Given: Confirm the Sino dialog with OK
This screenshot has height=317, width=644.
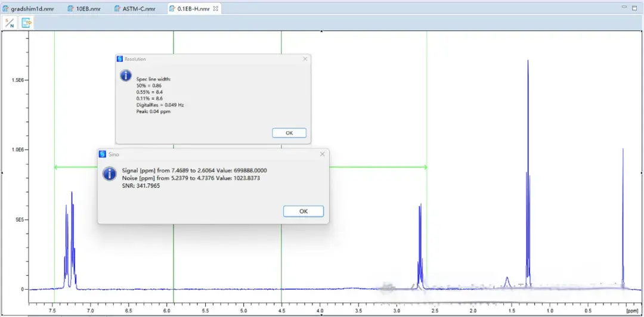Looking at the screenshot, I should [x=303, y=212].
